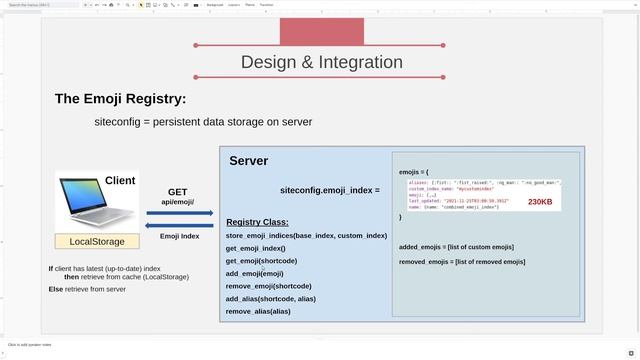This screenshot has height=360, width=640.
Task: Expand the Insert image dropdown arrow
Action: [x=159, y=5]
